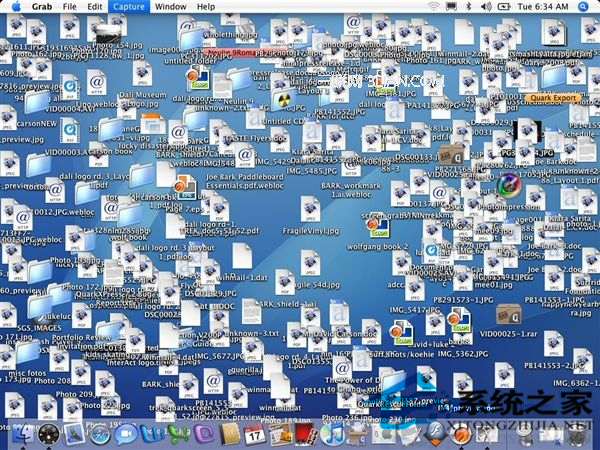Select the Quark Export folder label

(552, 98)
